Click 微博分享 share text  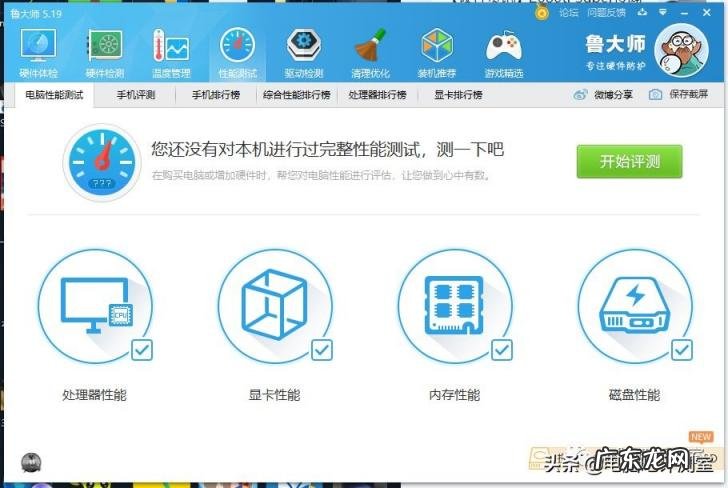click(613, 95)
